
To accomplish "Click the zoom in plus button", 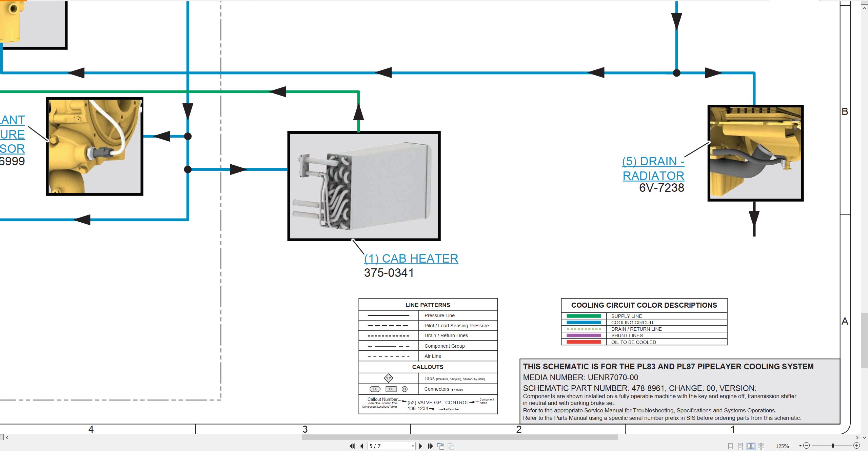I will click(x=856, y=446).
